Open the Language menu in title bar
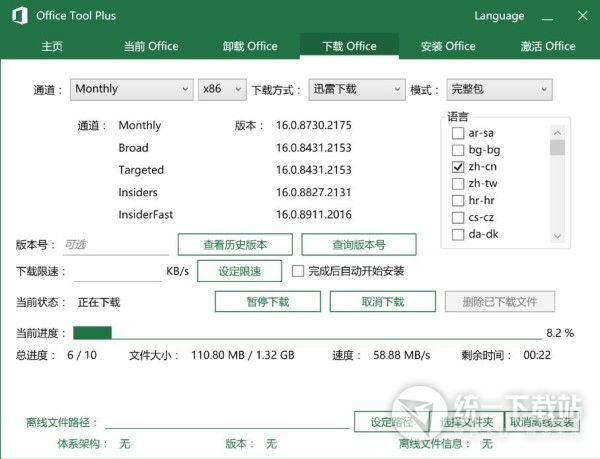This screenshot has height=459, width=600. click(x=499, y=16)
